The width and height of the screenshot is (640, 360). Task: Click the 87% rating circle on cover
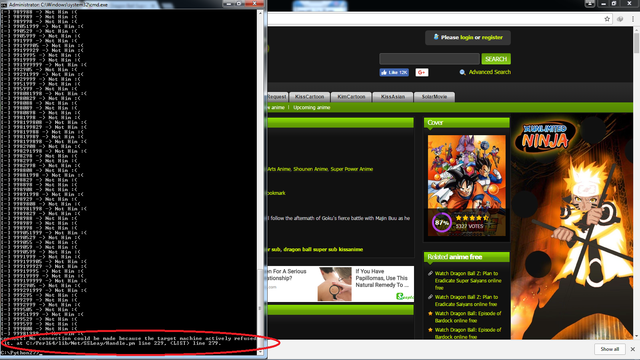tap(441, 222)
